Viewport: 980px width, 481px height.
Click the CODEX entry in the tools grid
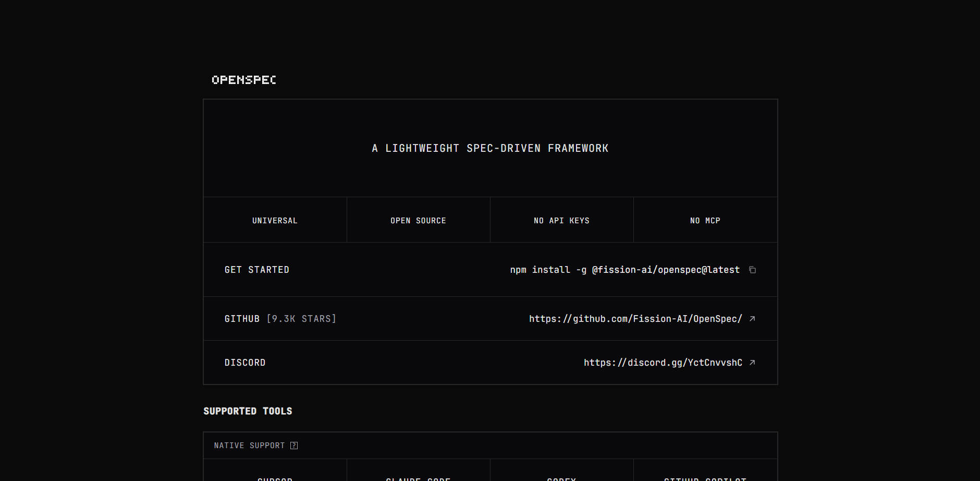[x=561, y=477]
